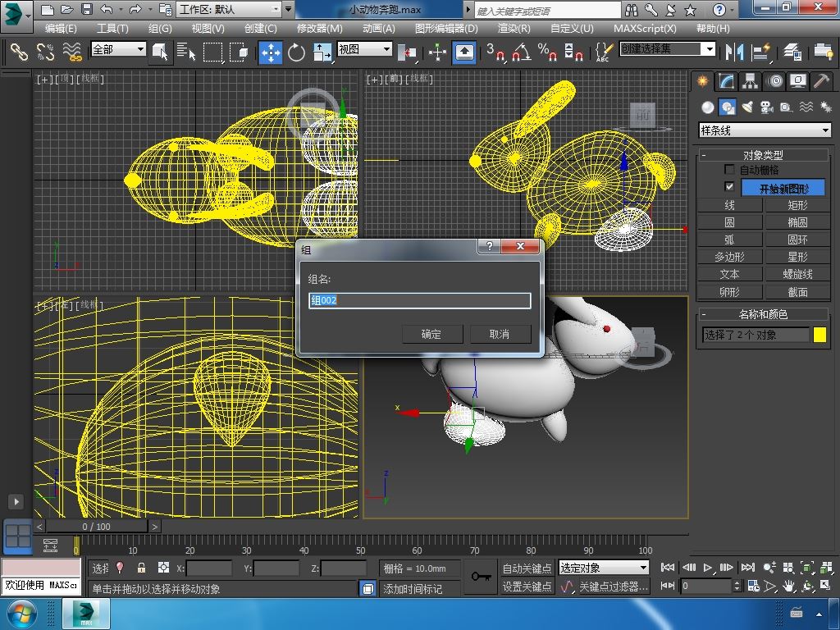The width and height of the screenshot is (840, 630).
Task: Toggle the Selection Lock padlock
Action: (x=141, y=568)
